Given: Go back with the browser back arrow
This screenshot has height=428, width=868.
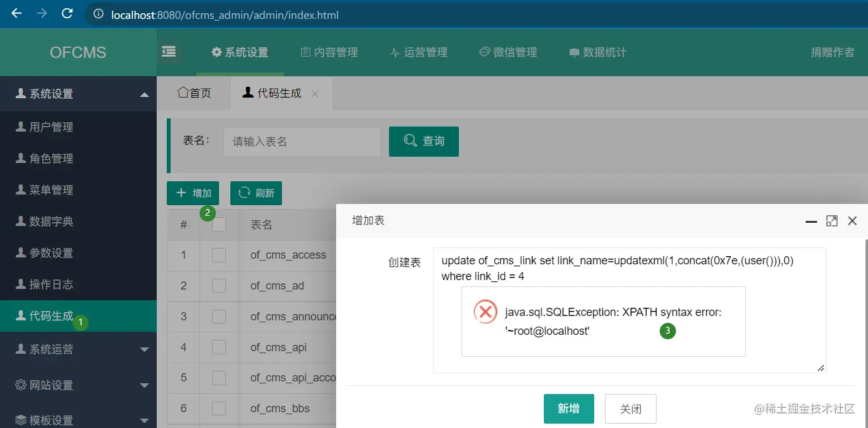Looking at the screenshot, I should [17, 13].
